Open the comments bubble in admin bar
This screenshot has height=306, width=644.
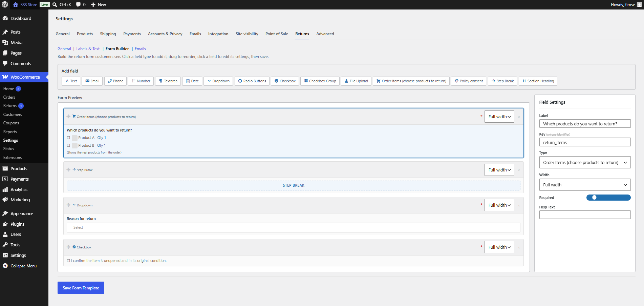[79, 5]
